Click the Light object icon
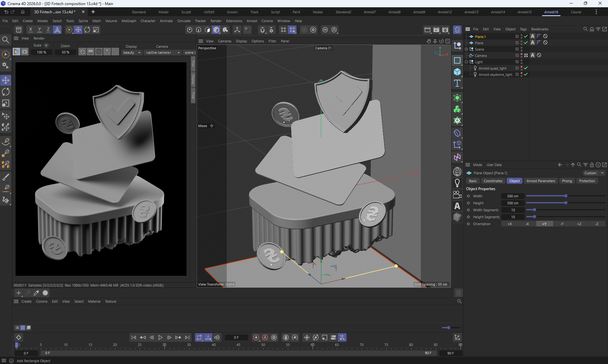Image resolution: width=608 pixels, height=364 pixels. click(457, 183)
